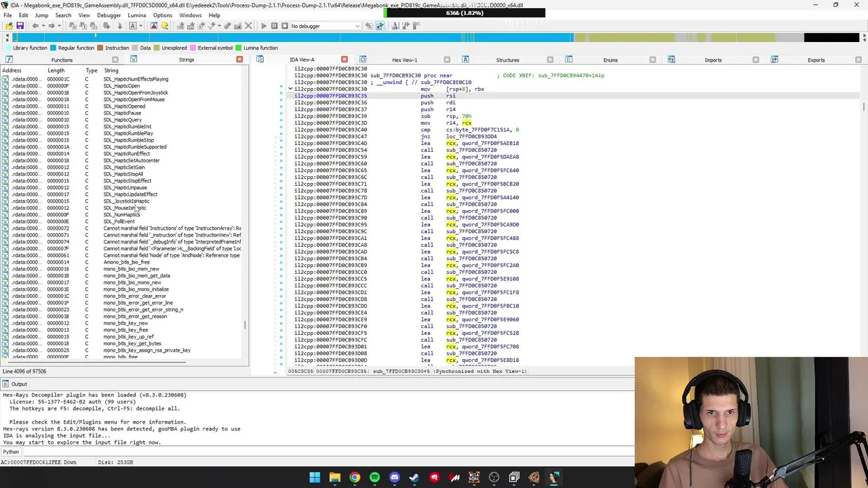The image size is (868, 488).
Task: Open the Jump menu
Action: point(41,15)
